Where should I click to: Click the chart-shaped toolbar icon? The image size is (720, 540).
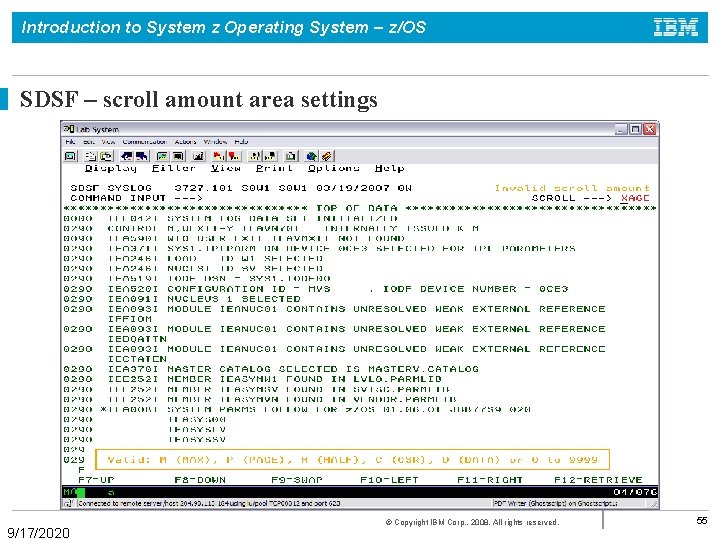[x=198, y=157]
